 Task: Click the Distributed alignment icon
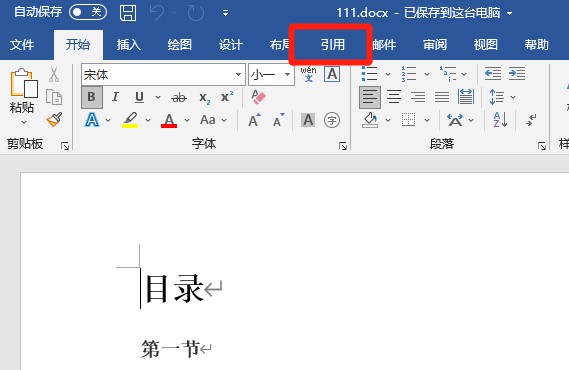pos(466,97)
